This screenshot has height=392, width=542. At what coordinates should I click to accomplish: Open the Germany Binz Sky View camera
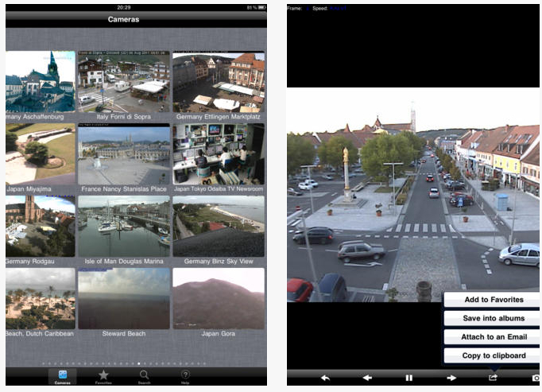pyautogui.click(x=219, y=227)
